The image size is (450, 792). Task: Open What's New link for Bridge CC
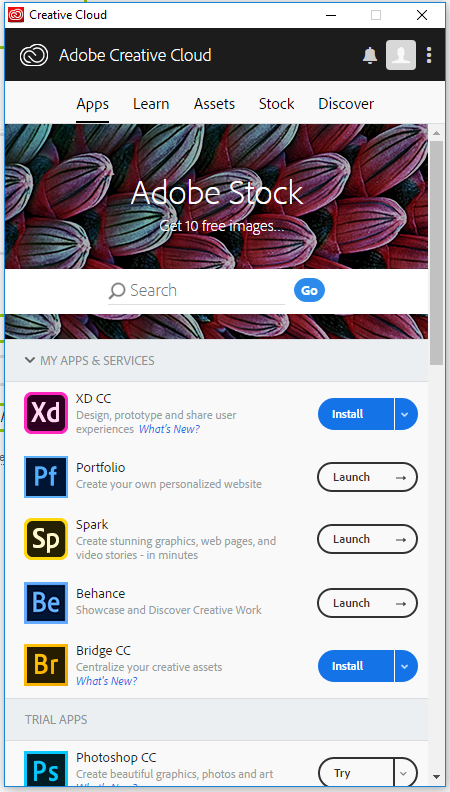pyautogui.click(x=107, y=680)
